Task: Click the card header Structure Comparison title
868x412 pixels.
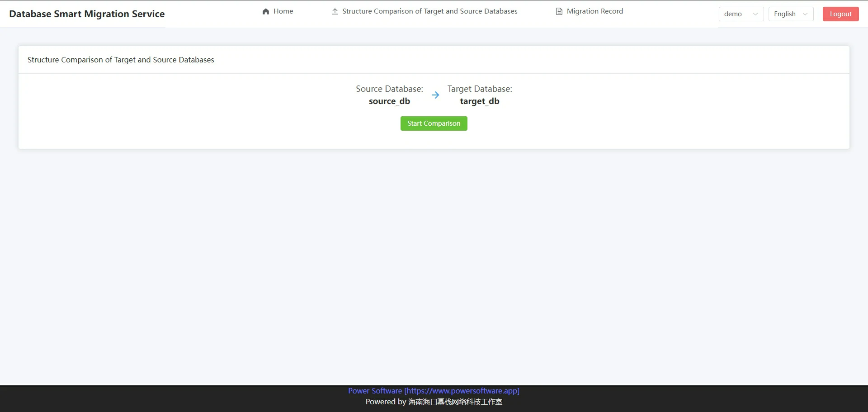Action: pos(121,60)
